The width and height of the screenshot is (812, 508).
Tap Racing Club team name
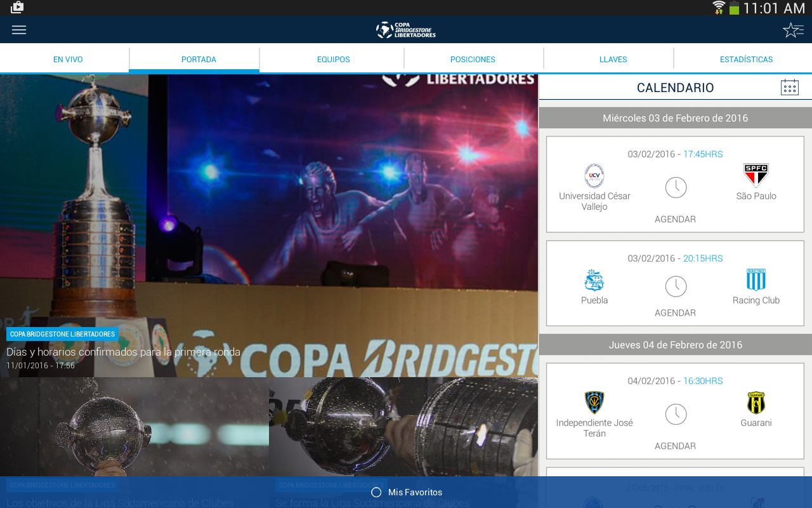point(756,300)
